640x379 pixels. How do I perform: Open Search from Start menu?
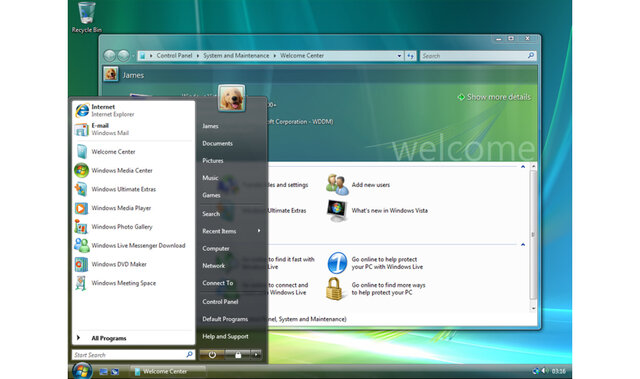(211, 214)
